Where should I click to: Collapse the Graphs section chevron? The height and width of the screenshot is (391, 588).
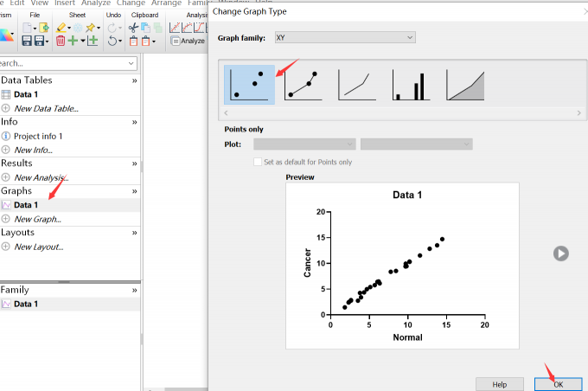[134, 191]
